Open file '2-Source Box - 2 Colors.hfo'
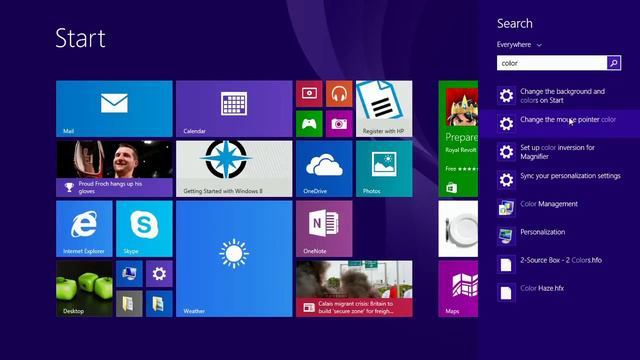The width and height of the screenshot is (640, 360). tap(559, 264)
